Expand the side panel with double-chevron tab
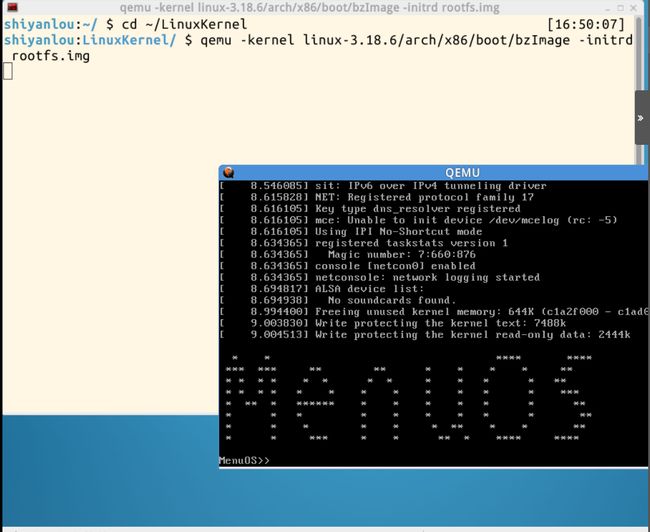650x532 pixels. point(641,118)
